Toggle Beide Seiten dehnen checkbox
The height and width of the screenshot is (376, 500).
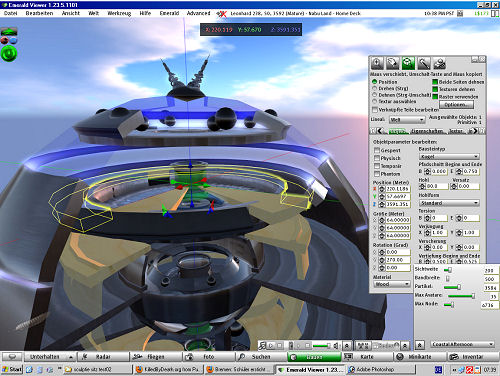point(435,82)
